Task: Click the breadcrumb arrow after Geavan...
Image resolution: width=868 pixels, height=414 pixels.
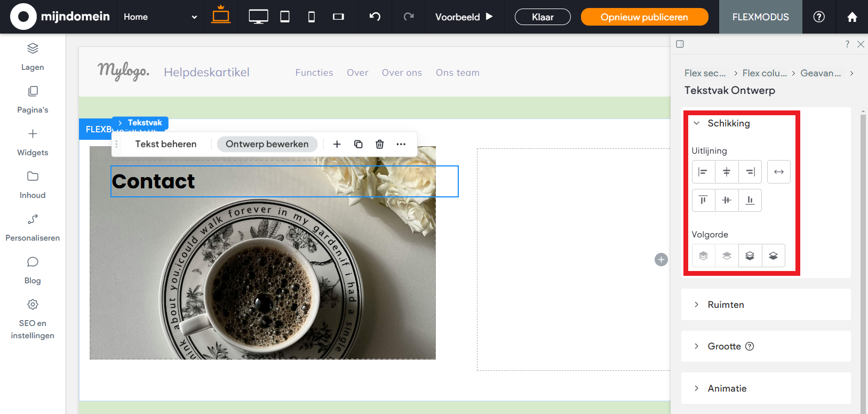Action: click(852, 73)
